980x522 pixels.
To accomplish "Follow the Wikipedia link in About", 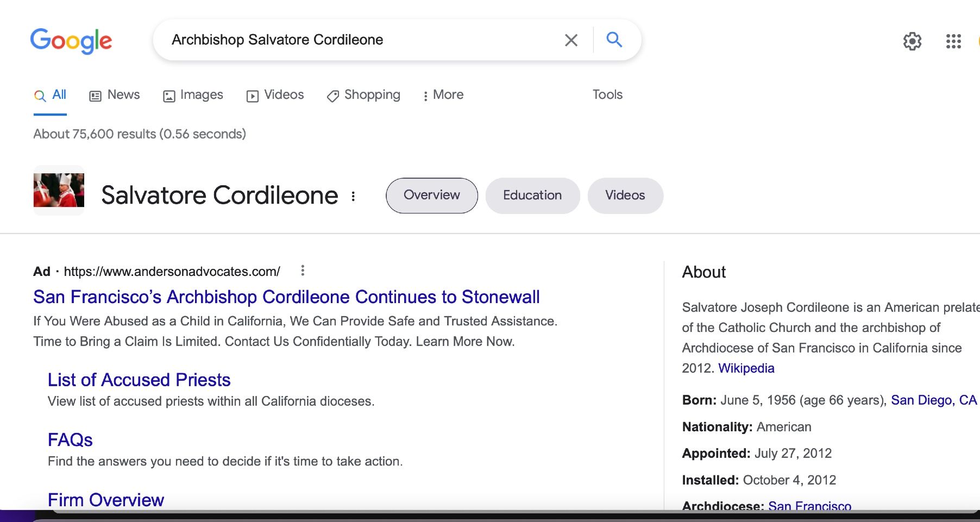I will pos(746,368).
